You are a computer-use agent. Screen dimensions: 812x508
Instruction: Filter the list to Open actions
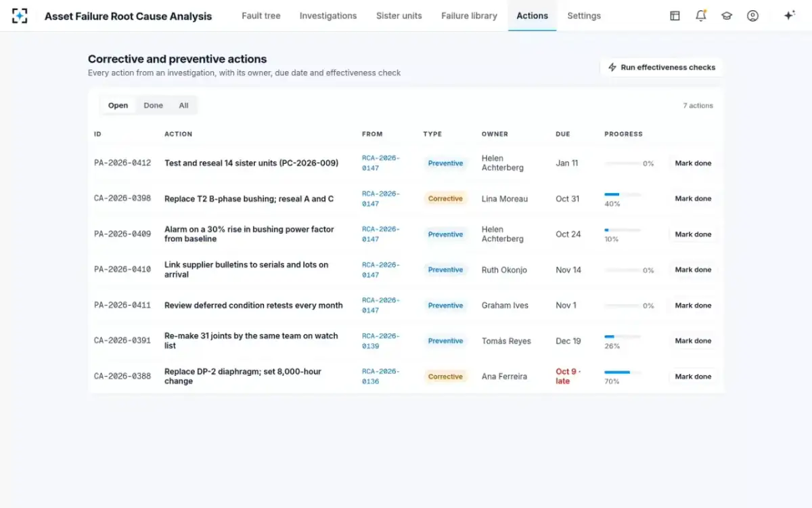(x=118, y=105)
